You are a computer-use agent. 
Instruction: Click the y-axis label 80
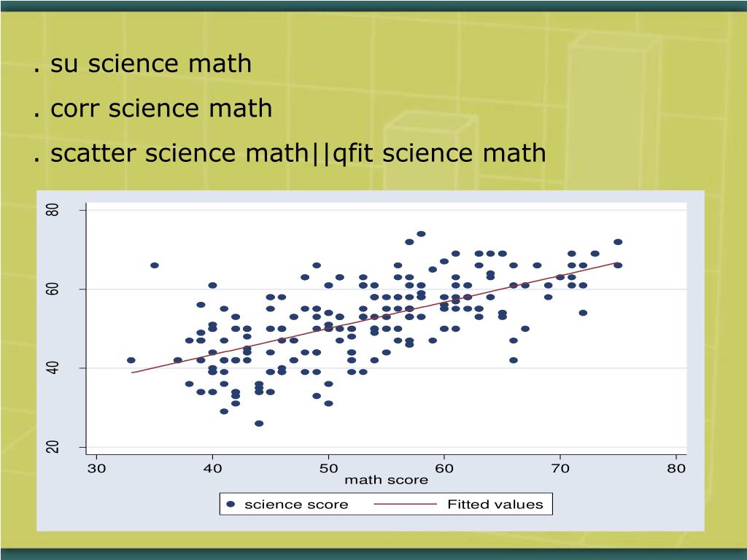pos(53,210)
